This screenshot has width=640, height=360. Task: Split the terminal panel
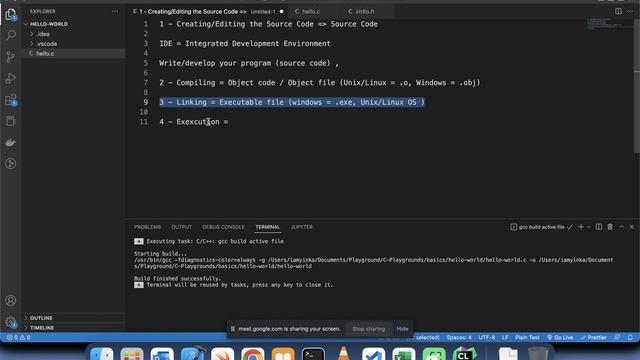point(599,227)
